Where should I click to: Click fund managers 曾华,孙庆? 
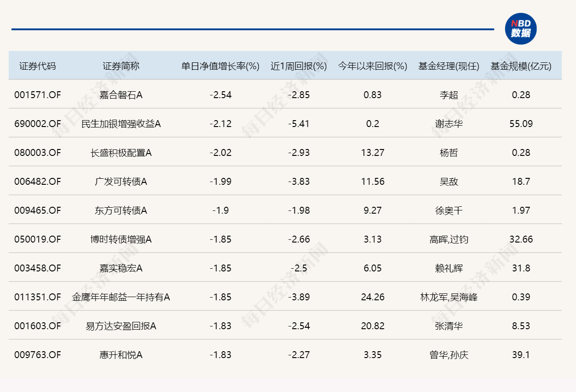[449, 355]
